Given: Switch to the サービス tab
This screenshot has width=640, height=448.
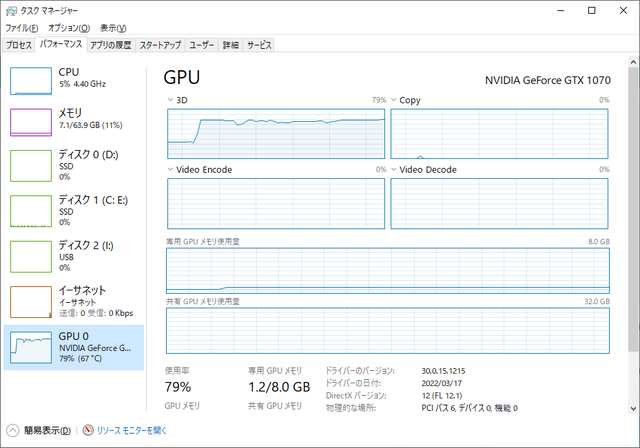Looking at the screenshot, I should point(259,45).
